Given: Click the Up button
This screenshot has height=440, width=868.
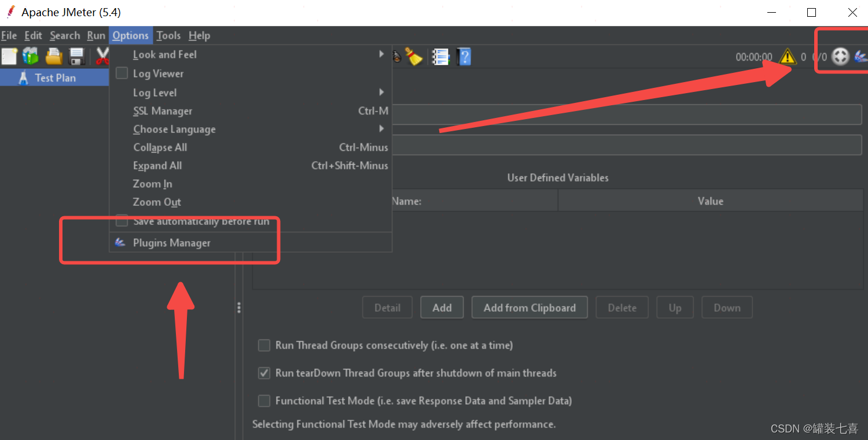Looking at the screenshot, I should 675,308.
